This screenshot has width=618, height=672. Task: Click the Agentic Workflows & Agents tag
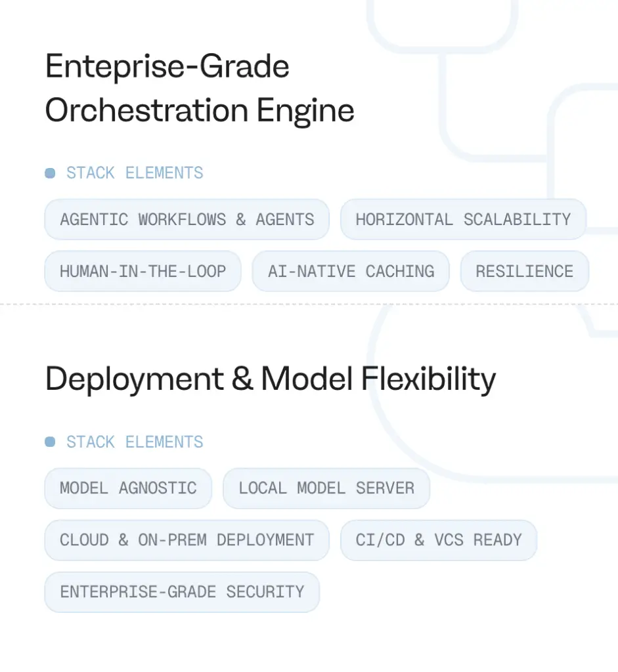click(x=187, y=219)
